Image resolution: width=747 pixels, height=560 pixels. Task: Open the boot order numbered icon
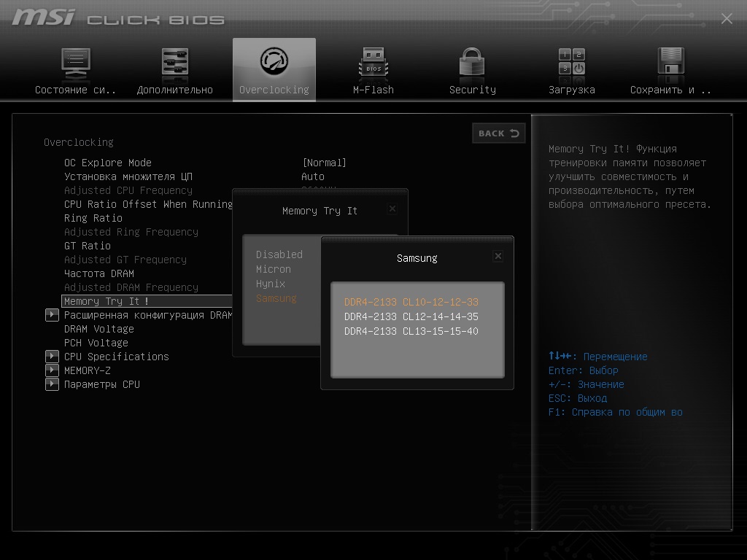pos(572,61)
